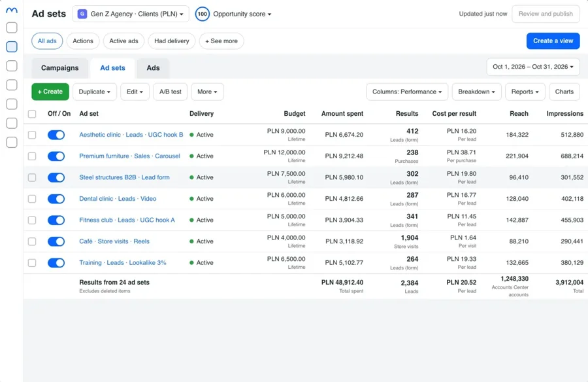The width and height of the screenshot is (588, 382).
Task: Switch to the Campaigns tab
Action: point(60,68)
